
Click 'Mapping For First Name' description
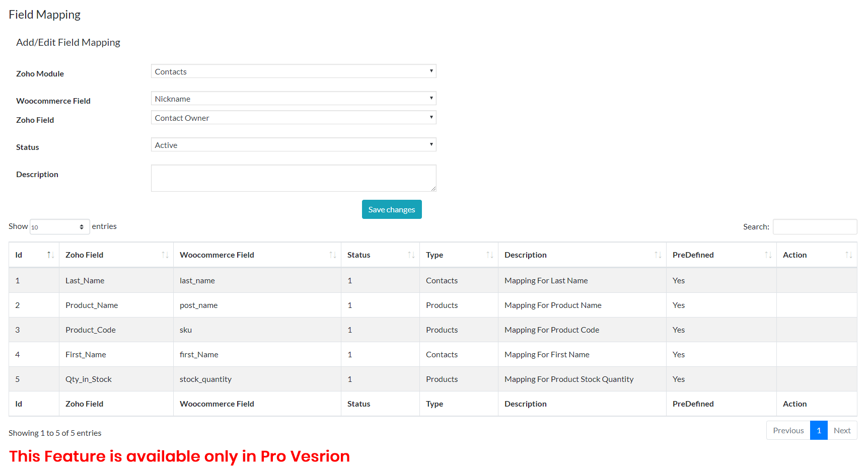pyautogui.click(x=547, y=355)
